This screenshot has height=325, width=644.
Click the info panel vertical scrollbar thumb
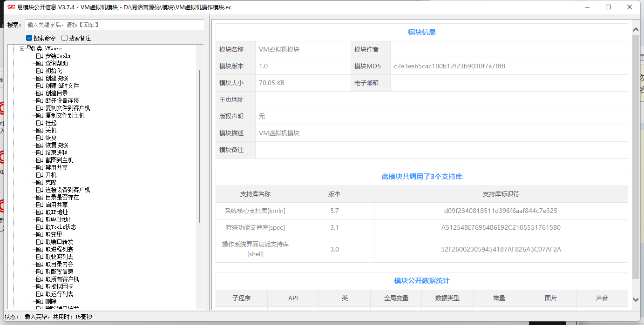[x=636, y=157]
